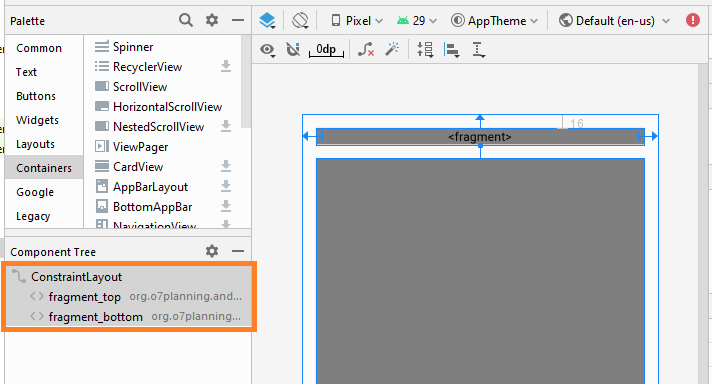
Task: Open the align tool menu
Action: coord(451,49)
